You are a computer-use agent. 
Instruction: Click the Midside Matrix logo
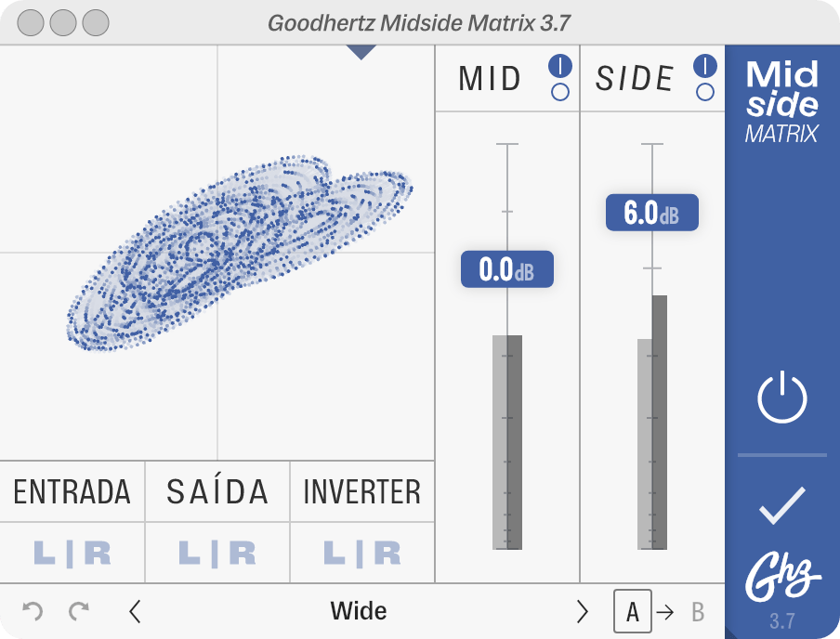pyautogui.click(x=782, y=102)
